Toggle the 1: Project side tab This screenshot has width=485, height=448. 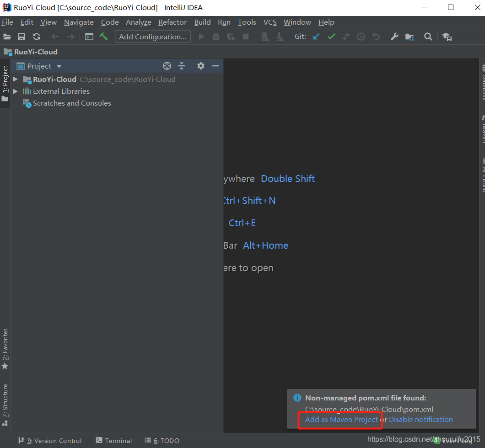pos(5,83)
